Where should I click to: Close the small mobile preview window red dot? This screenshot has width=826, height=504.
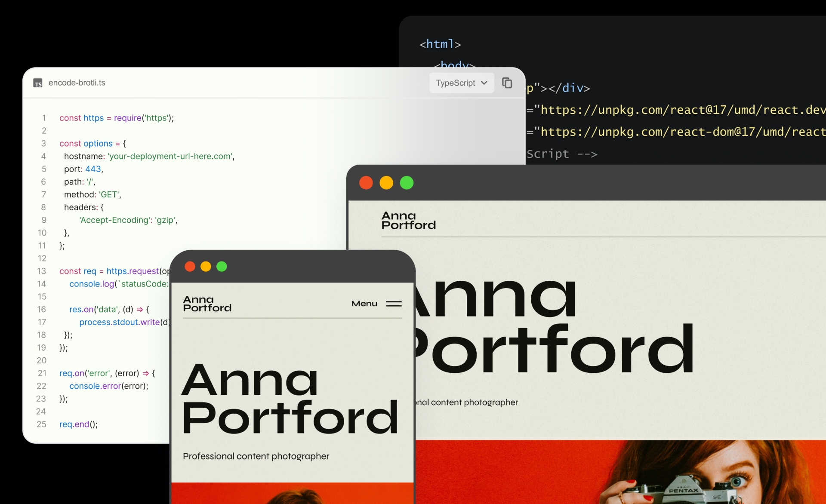[190, 267]
